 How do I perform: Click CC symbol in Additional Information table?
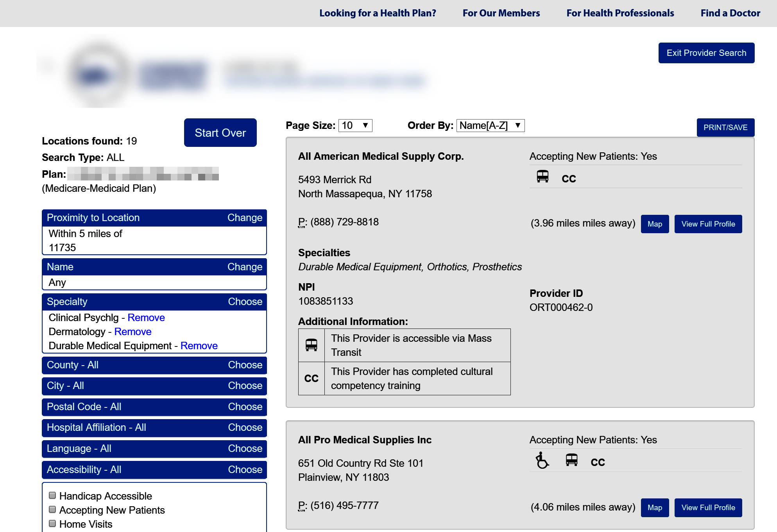point(312,378)
